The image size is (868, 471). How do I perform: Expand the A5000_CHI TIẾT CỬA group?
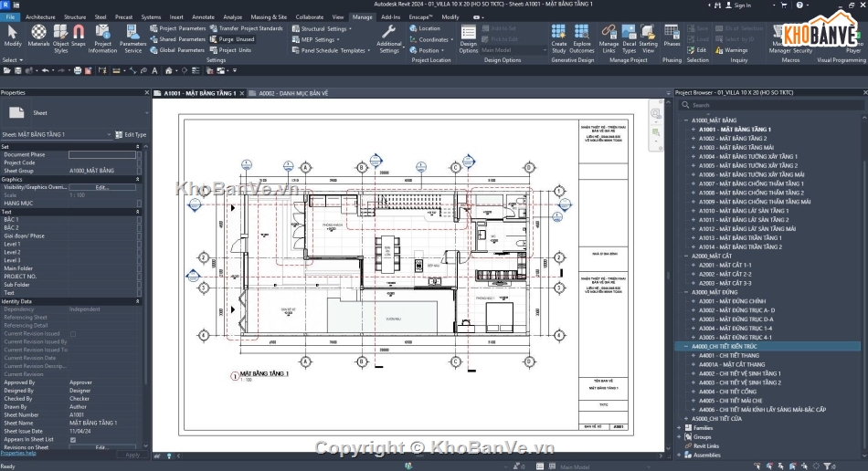(686, 419)
